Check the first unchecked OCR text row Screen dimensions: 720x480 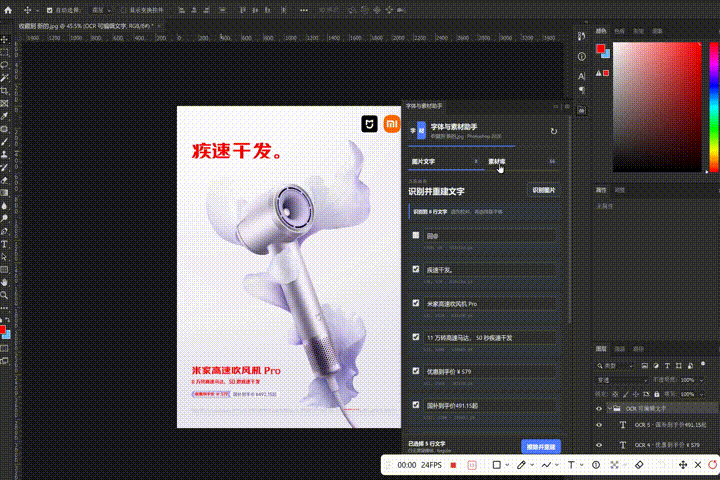416,235
